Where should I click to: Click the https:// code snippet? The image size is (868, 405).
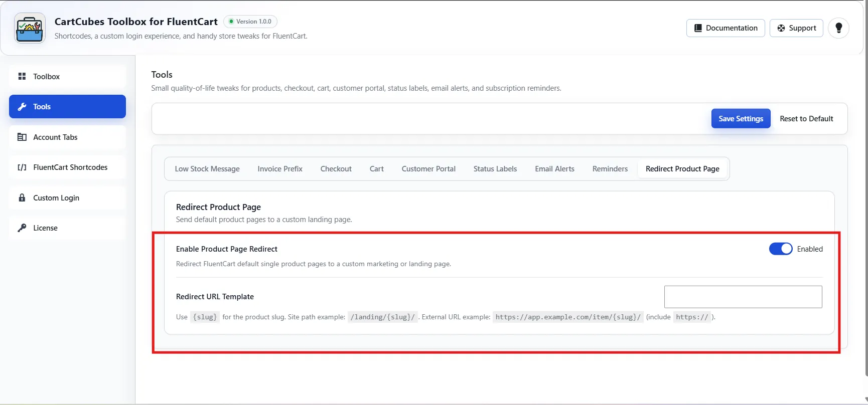click(692, 317)
